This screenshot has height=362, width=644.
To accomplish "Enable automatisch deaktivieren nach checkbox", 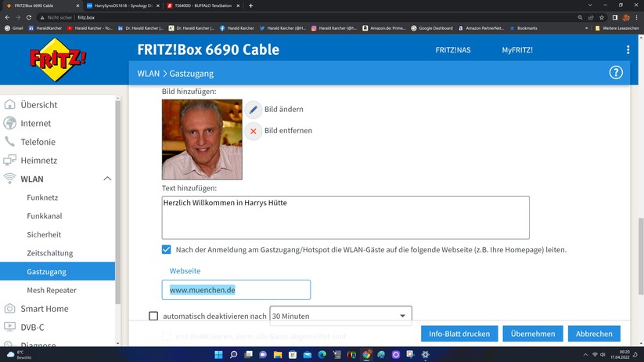I will pos(153,316).
